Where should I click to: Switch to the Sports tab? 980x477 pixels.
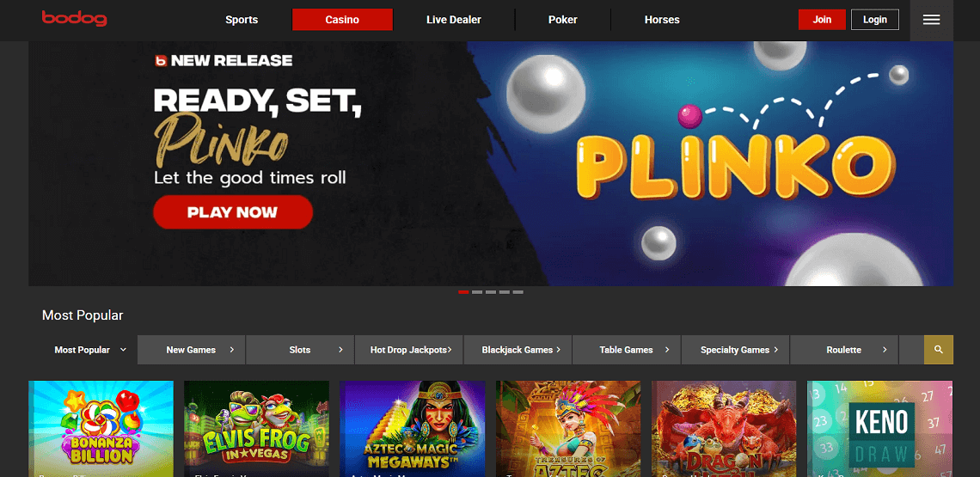point(242,20)
